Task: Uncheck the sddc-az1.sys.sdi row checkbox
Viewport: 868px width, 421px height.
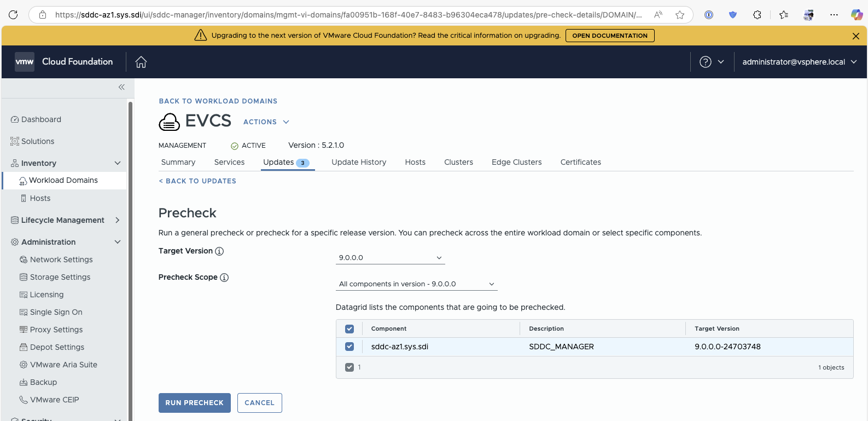Action: [349, 347]
